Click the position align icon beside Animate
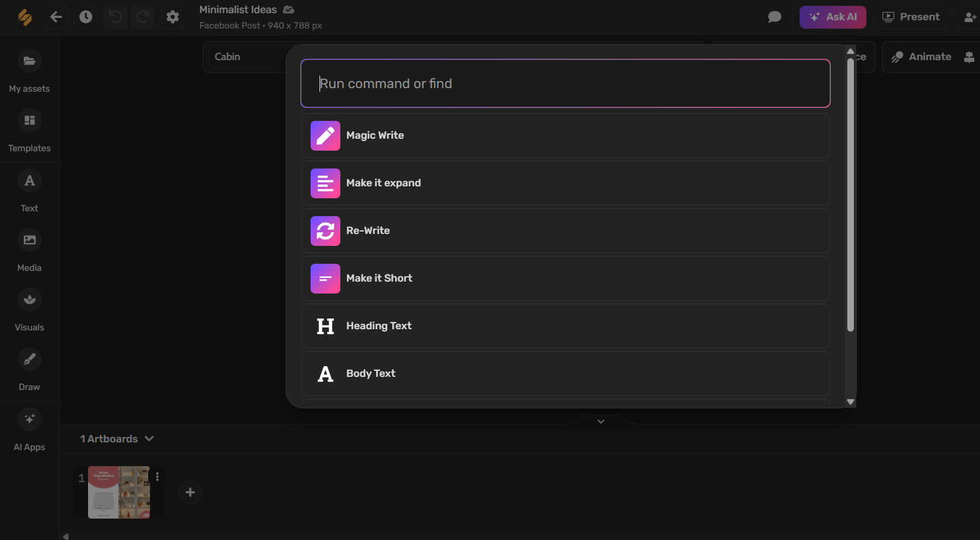The height and width of the screenshot is (540, 980). (969, 57)
